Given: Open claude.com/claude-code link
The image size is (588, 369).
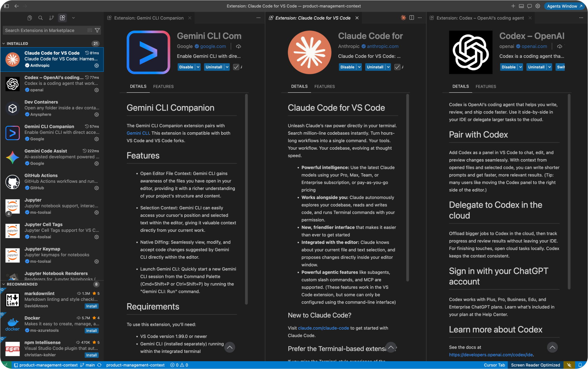Looking at the screenshot, I should click(x=323, y=328).
